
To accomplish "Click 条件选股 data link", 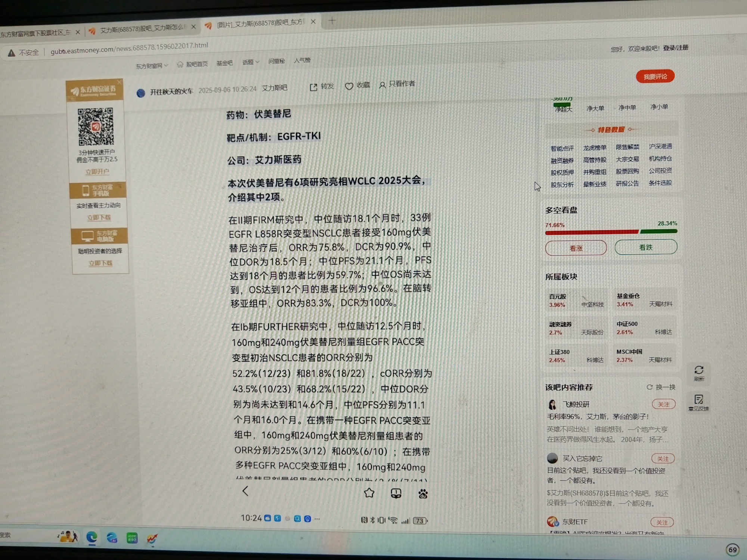I will [660, 183].
